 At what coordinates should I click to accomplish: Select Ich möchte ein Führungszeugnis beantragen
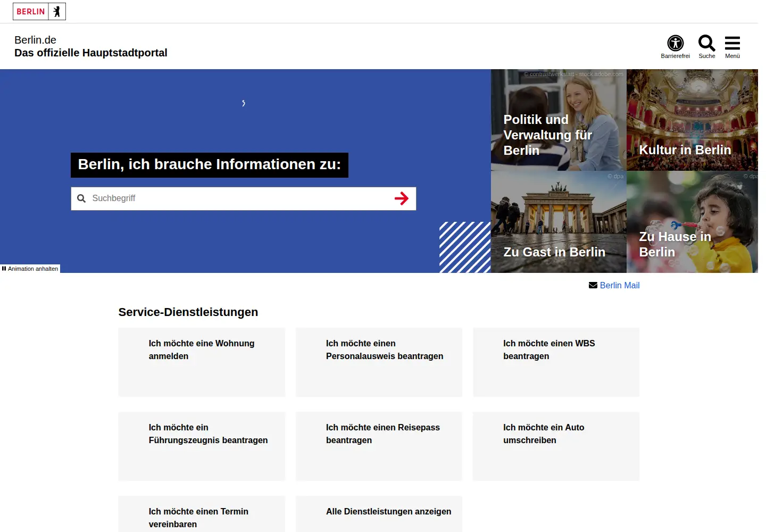[x=202, y=446]
